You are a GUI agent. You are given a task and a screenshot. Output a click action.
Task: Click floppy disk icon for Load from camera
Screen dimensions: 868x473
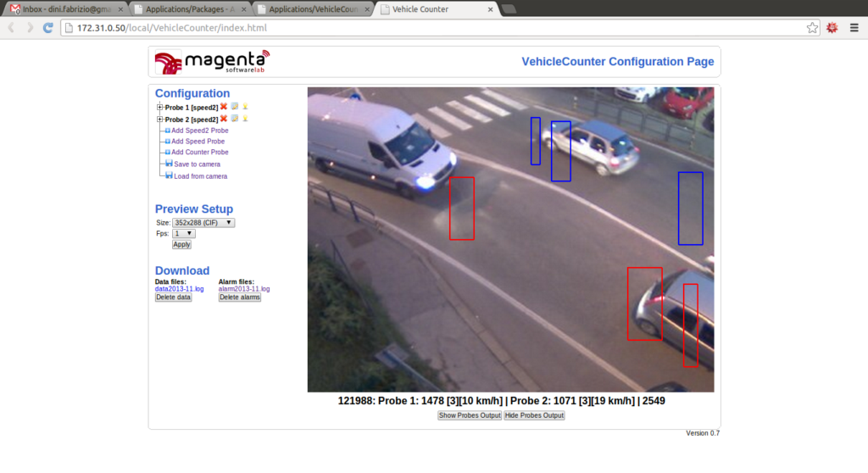(169, 175)
